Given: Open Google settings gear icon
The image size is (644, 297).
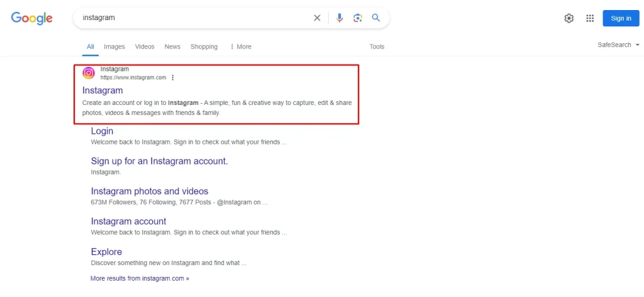Looking at the screenshot, I should click(569, 18).
